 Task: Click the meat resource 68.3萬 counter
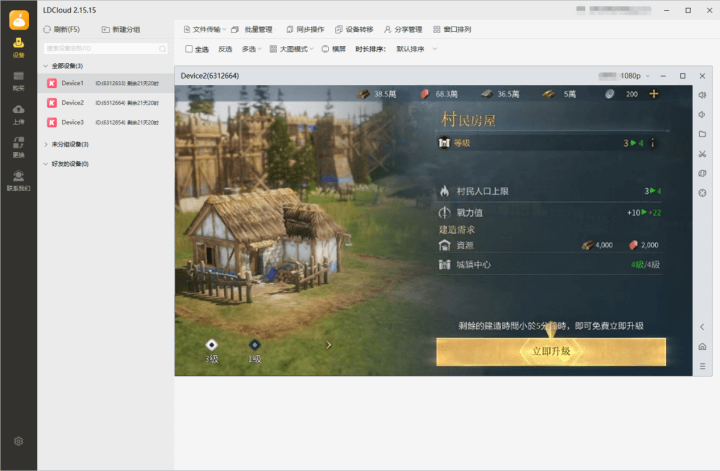point(439,94)
